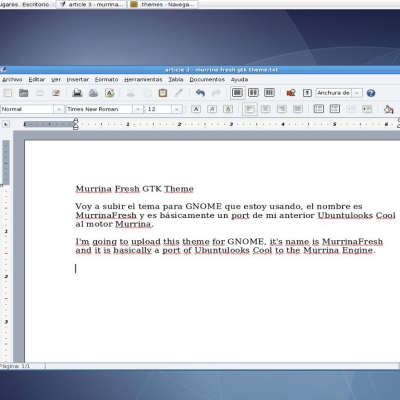Justify the paragraph text
The image size is (400, 400).
pyautogui.click(x=298, y=109)
